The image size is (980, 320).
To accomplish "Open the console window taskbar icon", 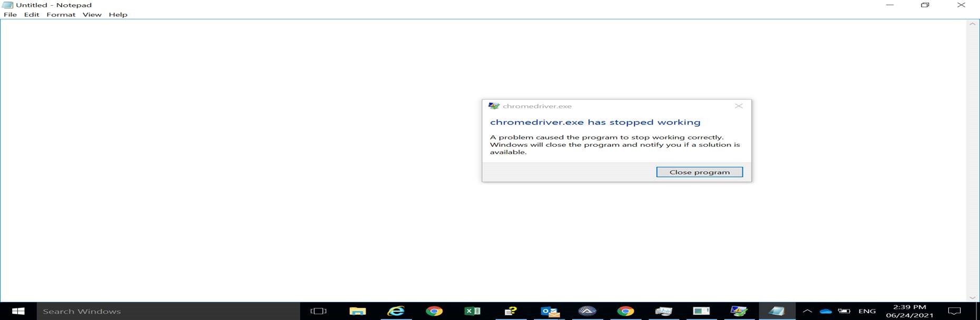I will [x=701, y=311].
